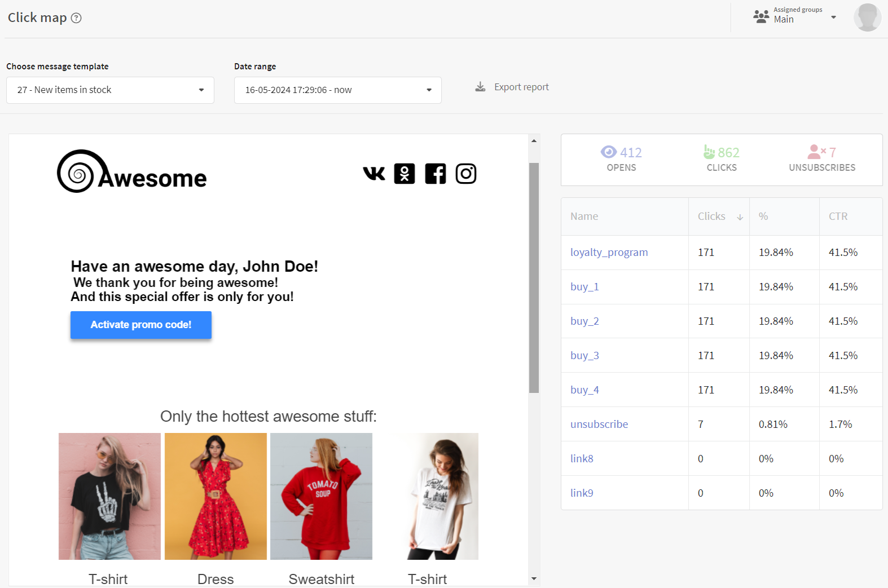Open the Date range dropdown

(x=338, y=90)
